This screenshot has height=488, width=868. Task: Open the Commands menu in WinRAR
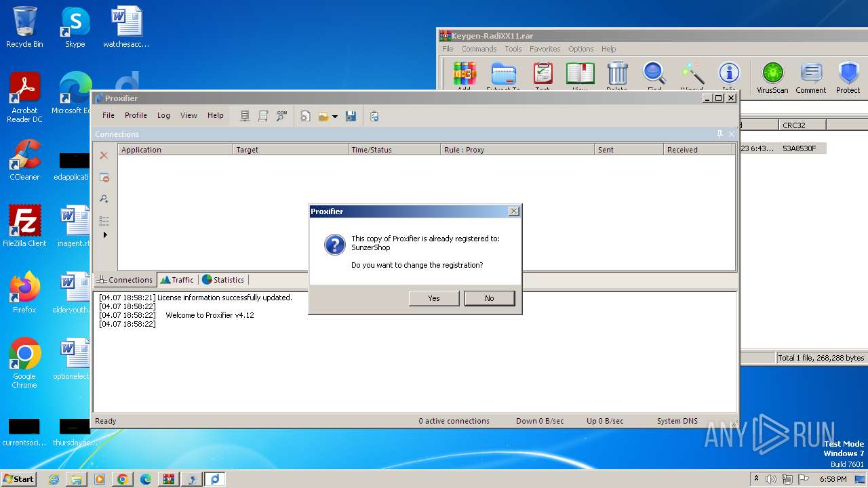pyautogui.click(x=479, y=49)
